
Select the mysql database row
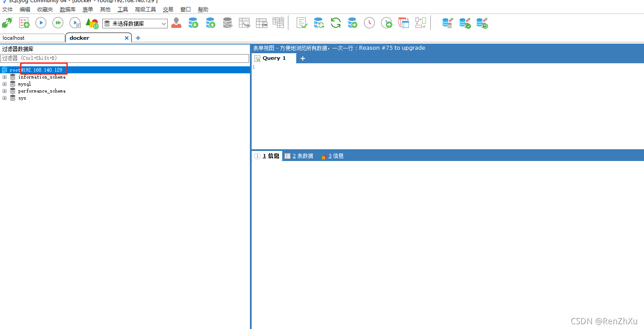(24, 84)
